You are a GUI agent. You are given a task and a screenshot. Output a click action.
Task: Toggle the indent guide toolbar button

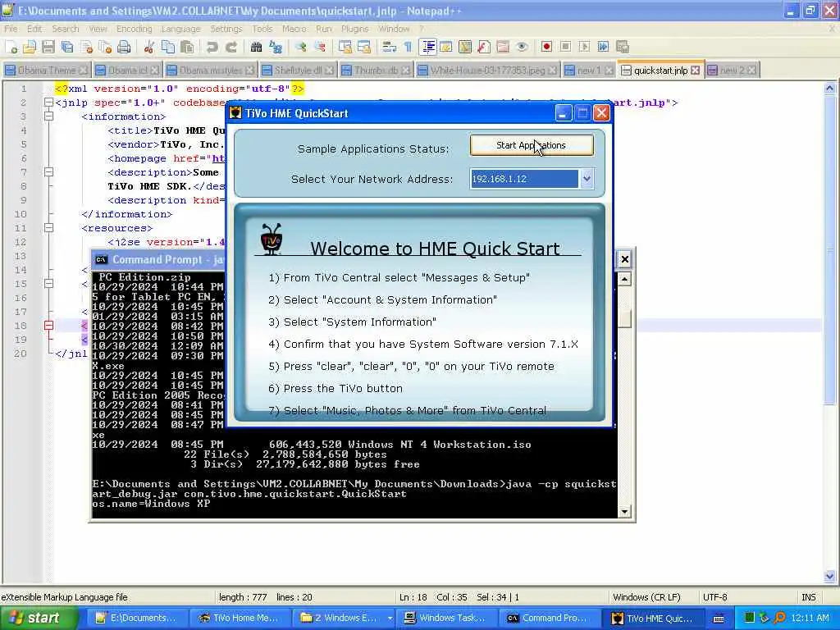pos(427,47)
